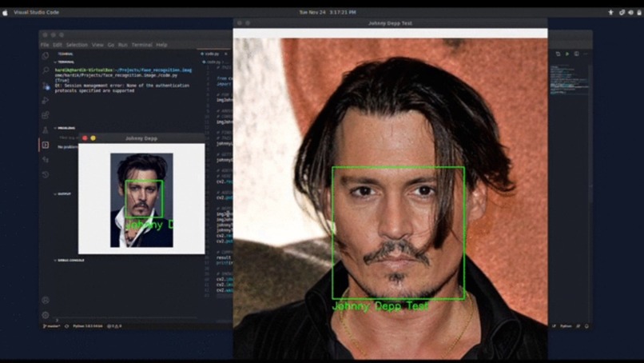Click the notifications bell in the status bar
Screen dimensions: 644x363
pos(587,326)
